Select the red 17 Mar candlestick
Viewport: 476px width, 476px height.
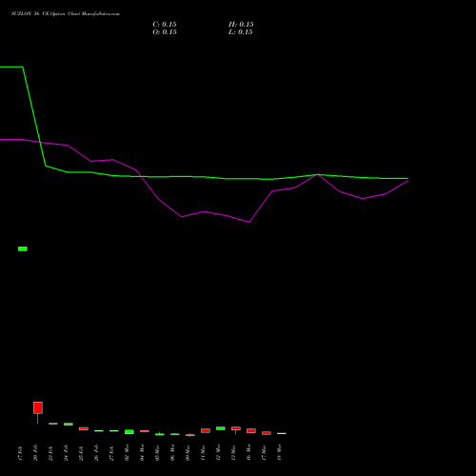(267, 433)
